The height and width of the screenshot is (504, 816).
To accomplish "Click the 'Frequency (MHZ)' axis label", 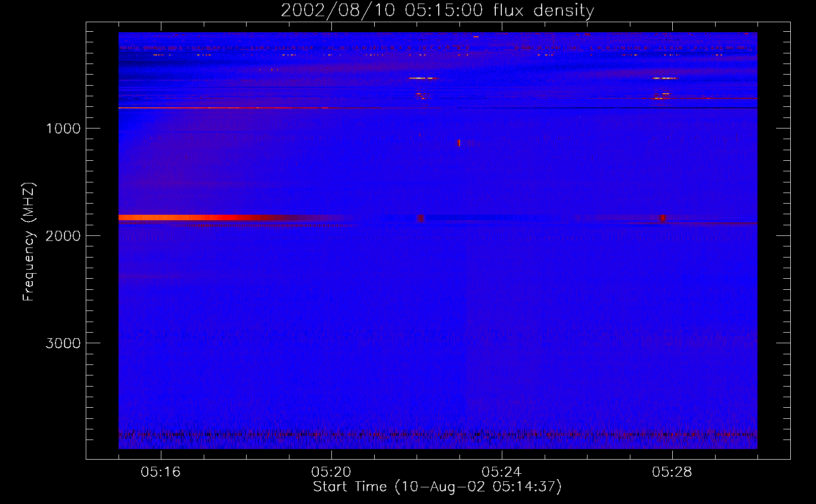I will point(29,242).
